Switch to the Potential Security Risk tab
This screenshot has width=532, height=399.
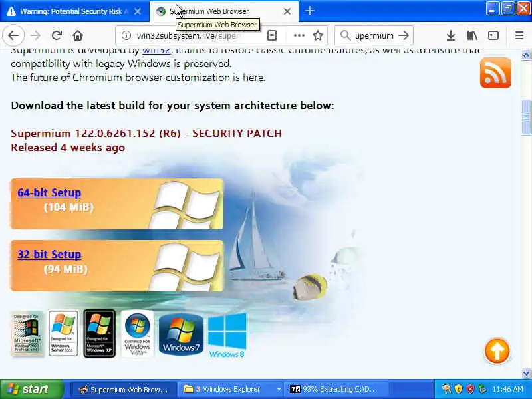74,11
